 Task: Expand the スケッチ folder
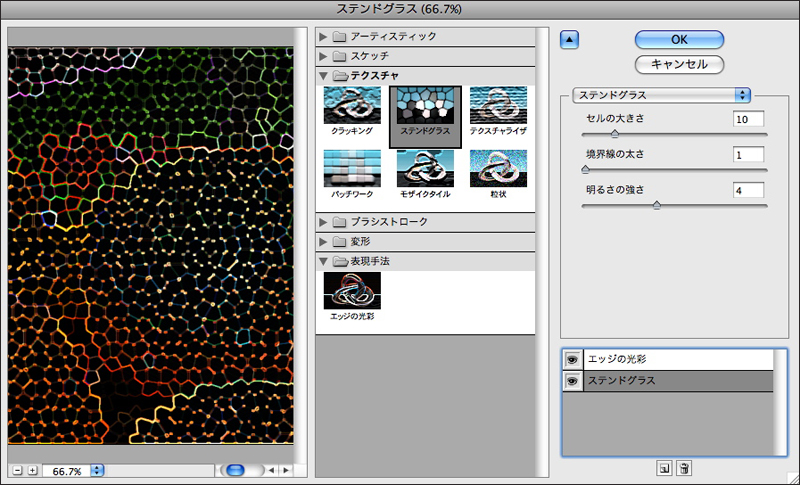[x=322, y=56]
